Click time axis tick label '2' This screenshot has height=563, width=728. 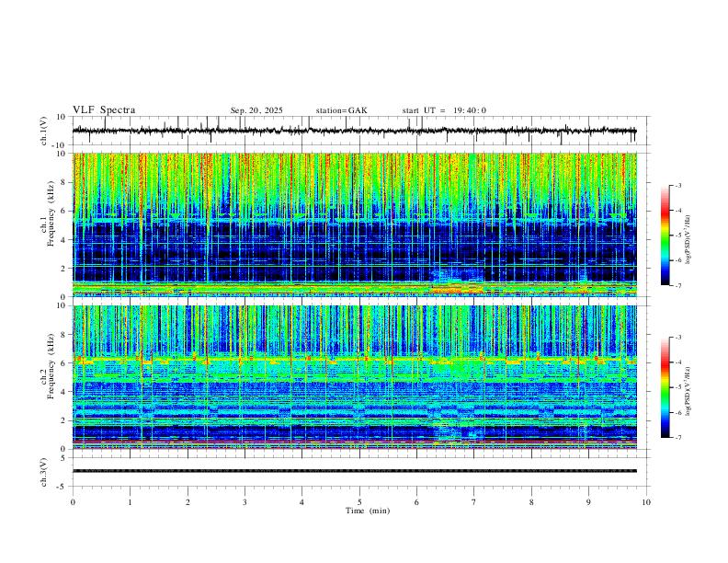188,502
